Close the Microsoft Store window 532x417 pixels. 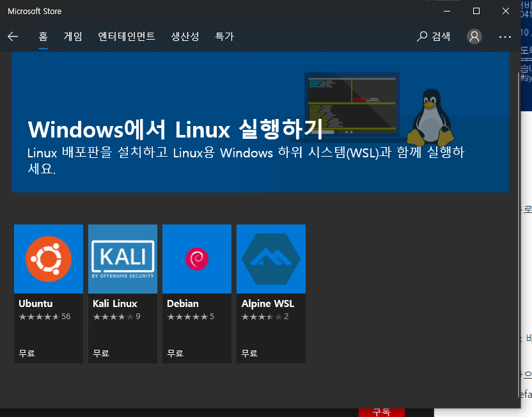(x=506, y=12)
